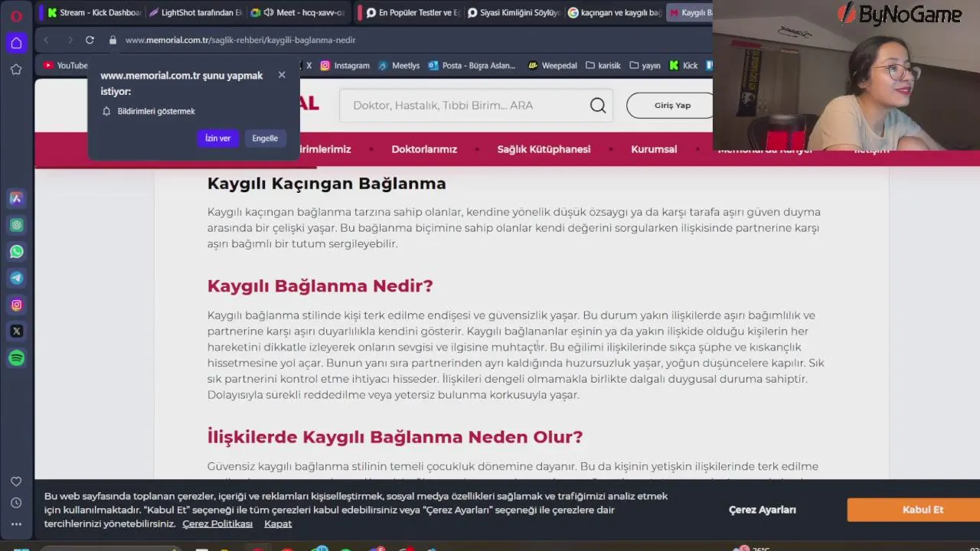Click the Kaygılı Kaçıngan Bağlanma heading
This screenshot has width=980, height=551.
(326, 184)
